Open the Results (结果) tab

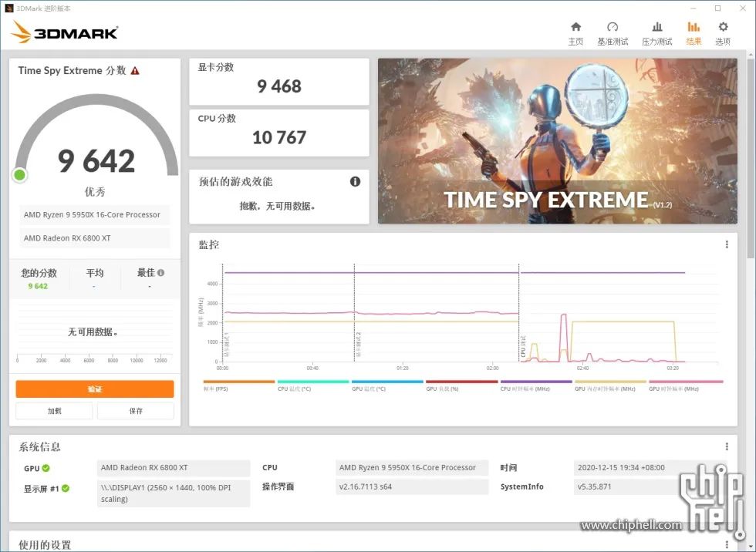(x=694, y=33)
